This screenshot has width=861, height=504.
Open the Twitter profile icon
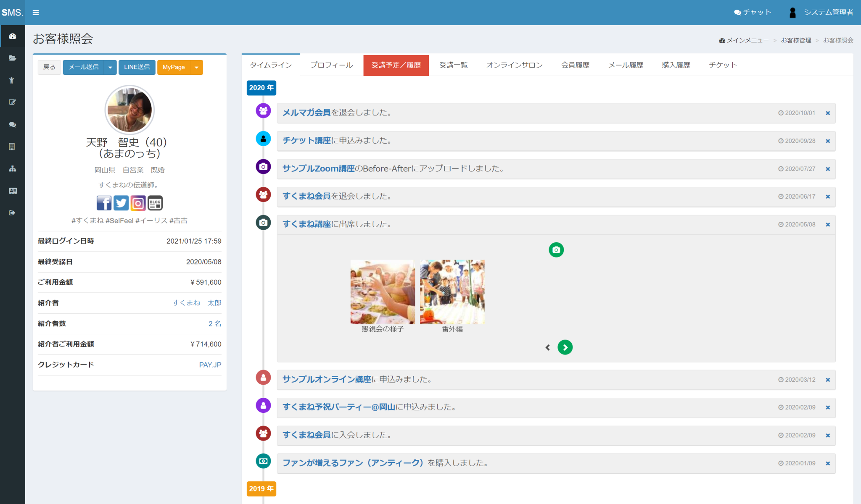coord(121,203)
